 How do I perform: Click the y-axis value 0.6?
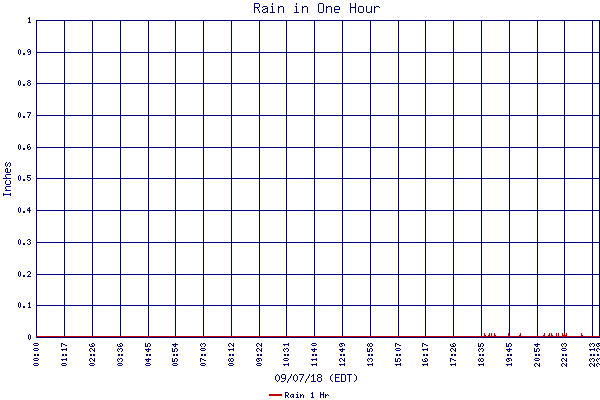coord(24,147)
